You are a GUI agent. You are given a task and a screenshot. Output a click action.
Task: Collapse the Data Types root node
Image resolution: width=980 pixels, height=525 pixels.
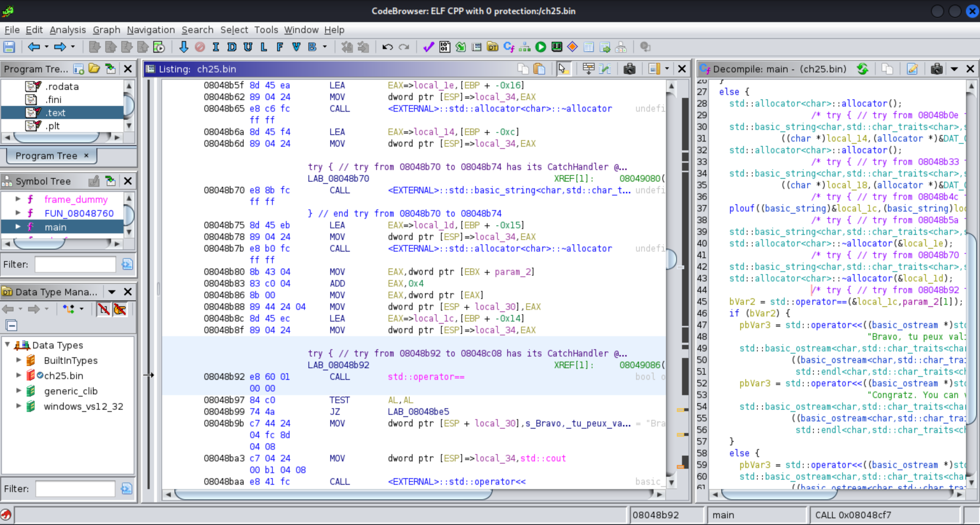point(7,345)
